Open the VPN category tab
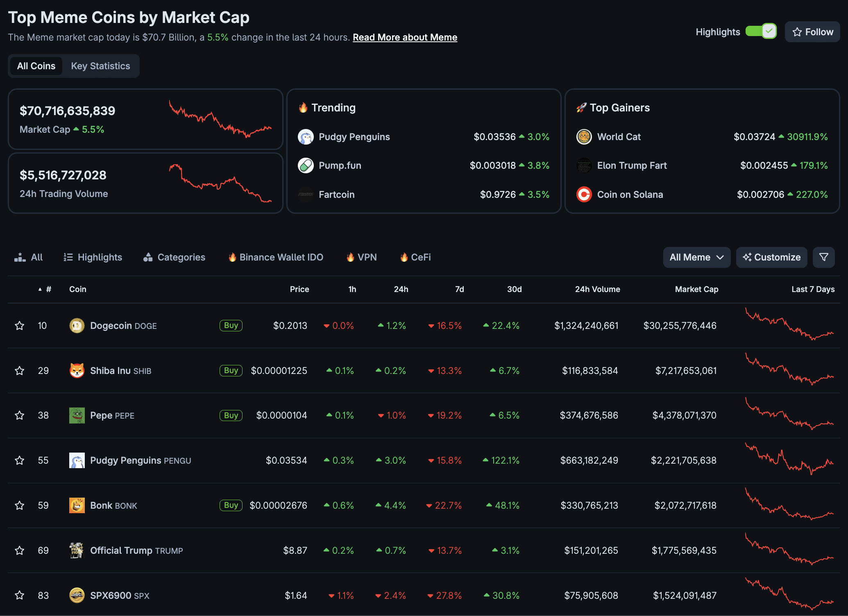Viewport: 848px width, 616px height. pyautogui.click(x=361, y=257)
